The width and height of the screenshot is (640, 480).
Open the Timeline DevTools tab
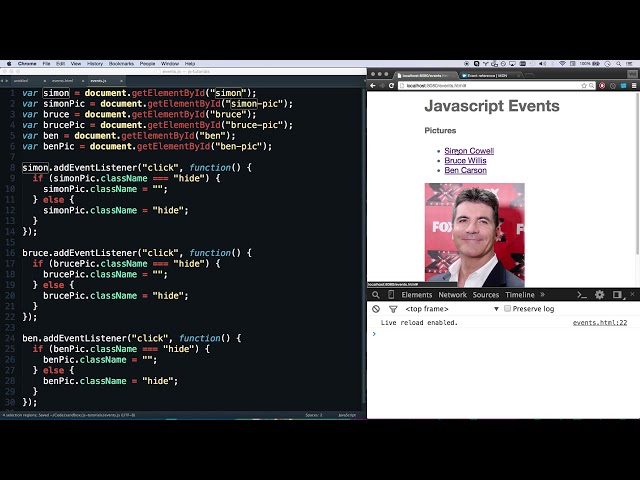pos(520,295)
